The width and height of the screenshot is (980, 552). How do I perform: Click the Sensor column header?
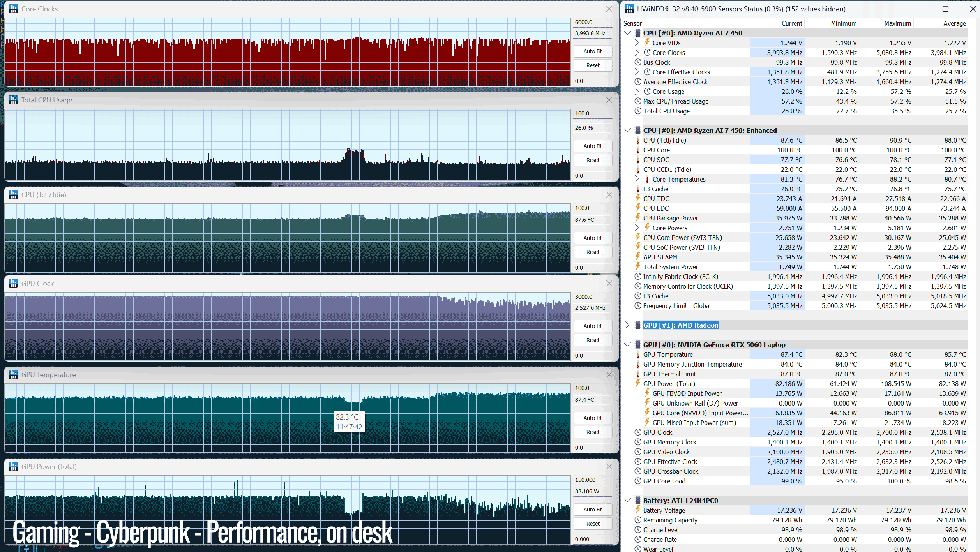685,23
